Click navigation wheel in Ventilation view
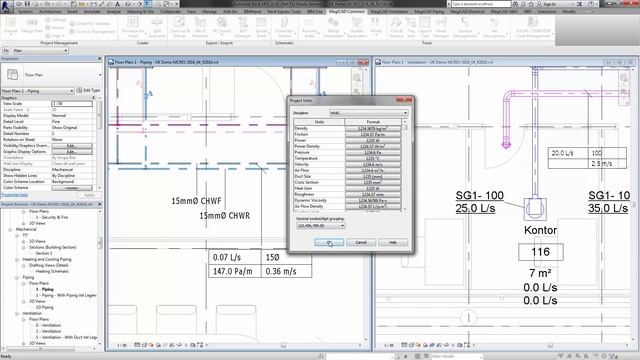 [x=624, y=77]
